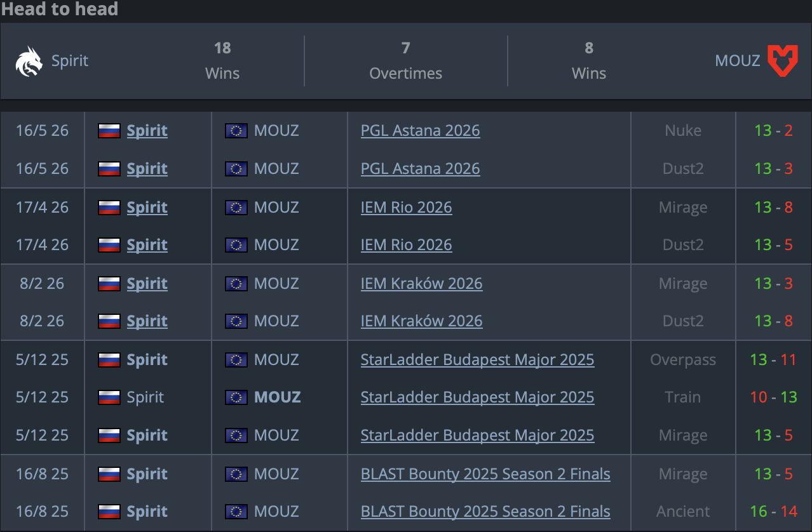Click the Russian flag in IEM Rio Dust2 row

(x=109, y=245)
